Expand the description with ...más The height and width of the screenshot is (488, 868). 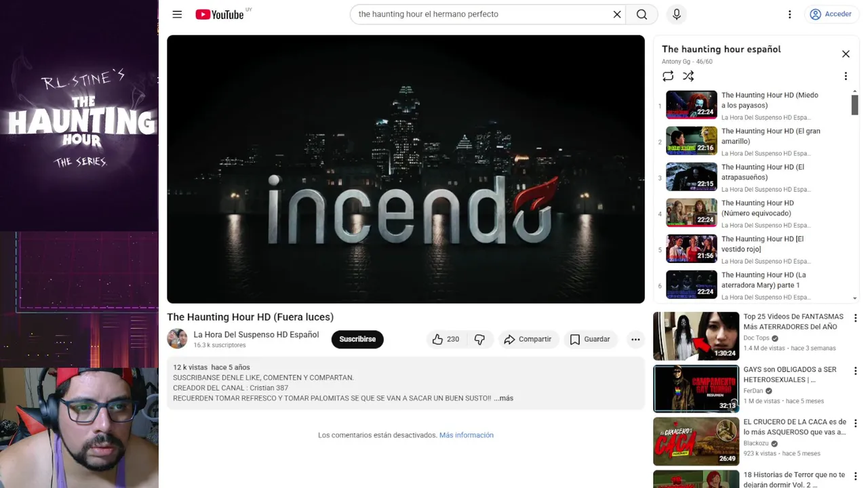pyautogui.click(x=503, y=398)
